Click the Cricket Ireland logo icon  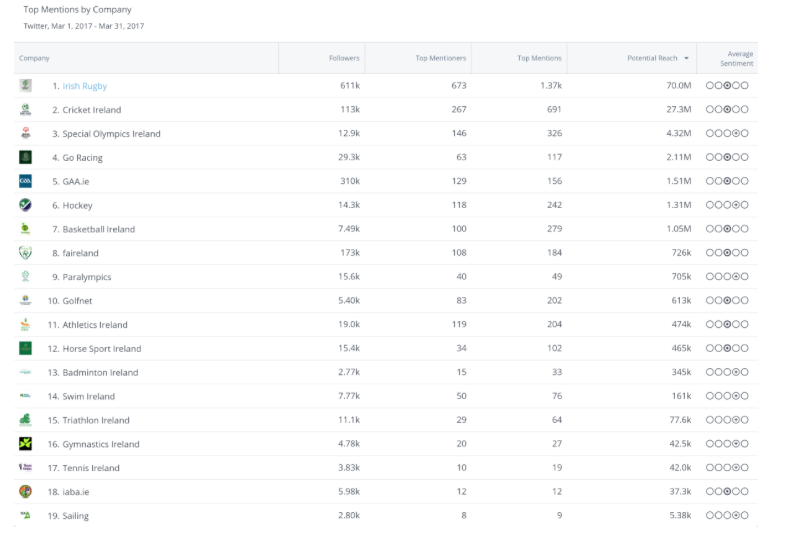[25, 110]
